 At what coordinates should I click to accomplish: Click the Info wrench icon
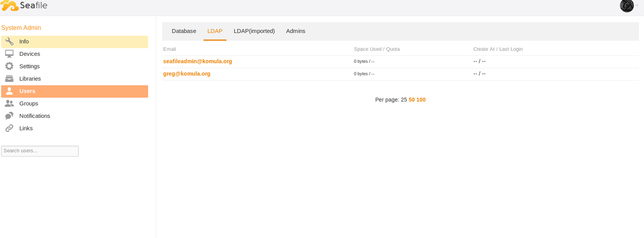pyautogui.click(x=9, y=42)
